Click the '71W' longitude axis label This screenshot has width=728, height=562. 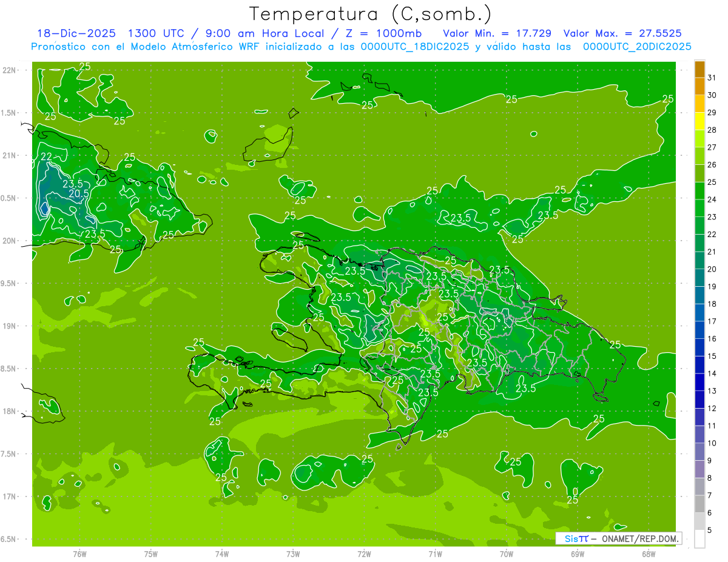[435, 554]
